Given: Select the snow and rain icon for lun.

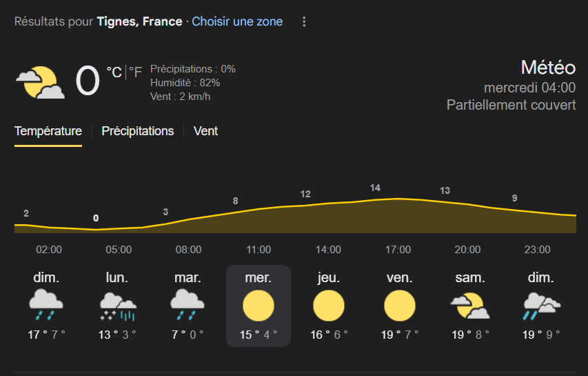Looking at the screenshot, I should [x=117, y=306].
